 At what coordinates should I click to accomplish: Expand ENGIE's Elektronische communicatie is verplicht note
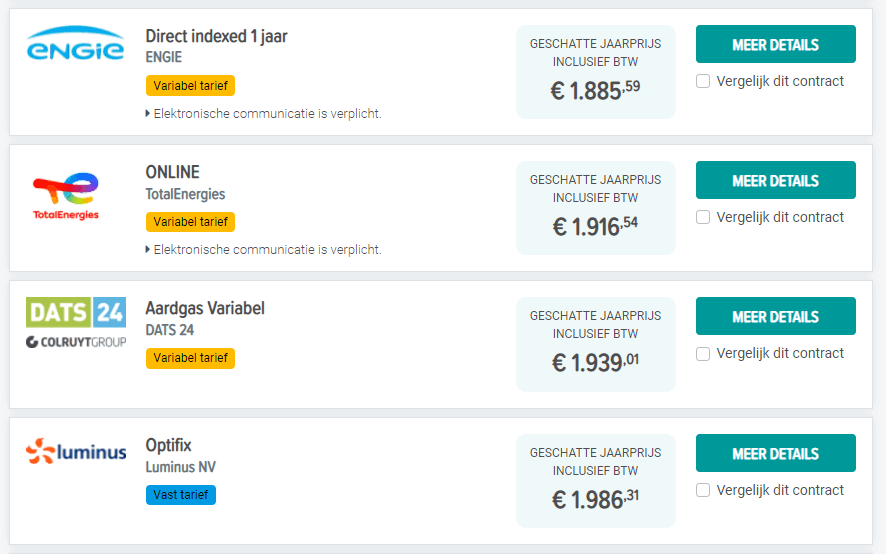[263, 114]
